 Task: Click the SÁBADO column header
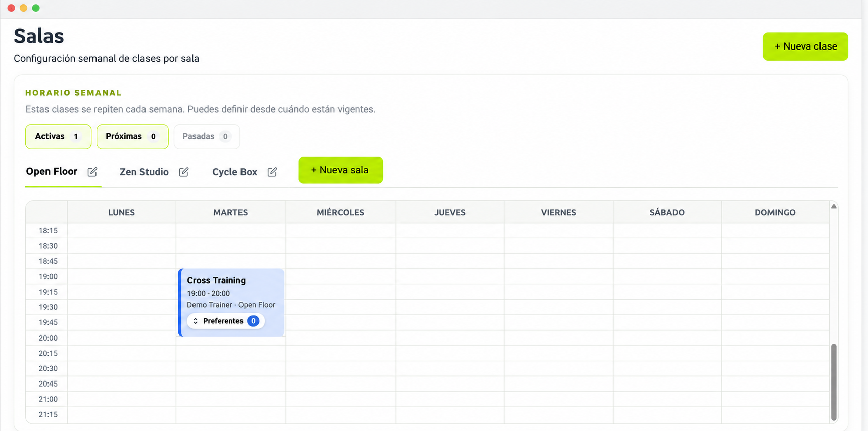(667, 212)
